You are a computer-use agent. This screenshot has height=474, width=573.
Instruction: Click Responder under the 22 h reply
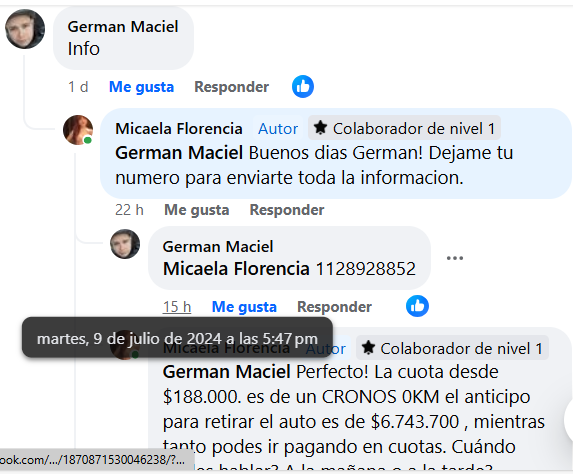pos(287,210)
